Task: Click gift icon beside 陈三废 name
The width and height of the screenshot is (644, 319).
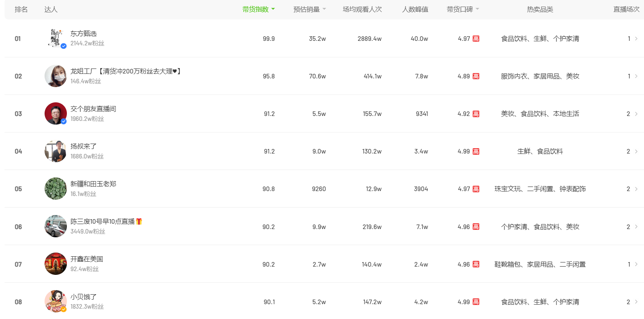Action: point(139,222)
